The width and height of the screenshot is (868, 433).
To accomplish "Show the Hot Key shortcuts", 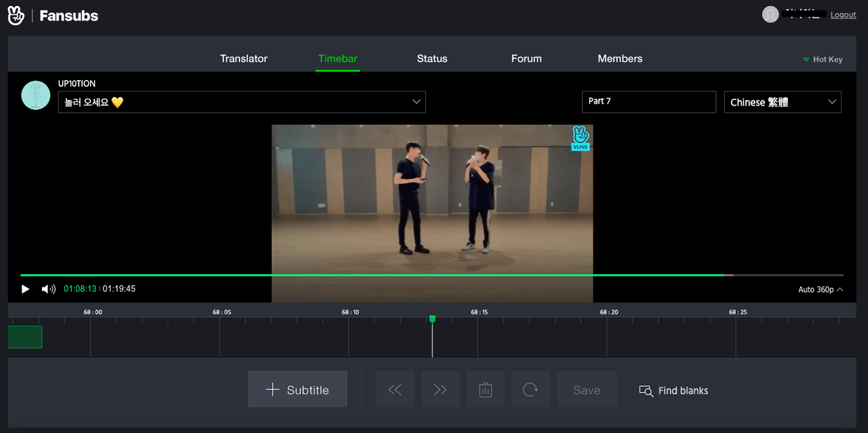I will tap(823, 60).
